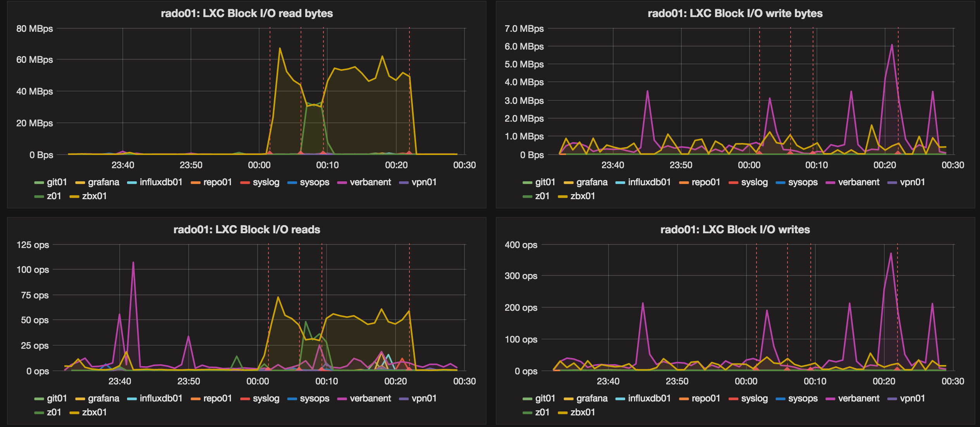The height and width of the screenshot is (427, 980).
Task: Toggle vpn01 series in I/O reads legend
Action: pos(424,398)
